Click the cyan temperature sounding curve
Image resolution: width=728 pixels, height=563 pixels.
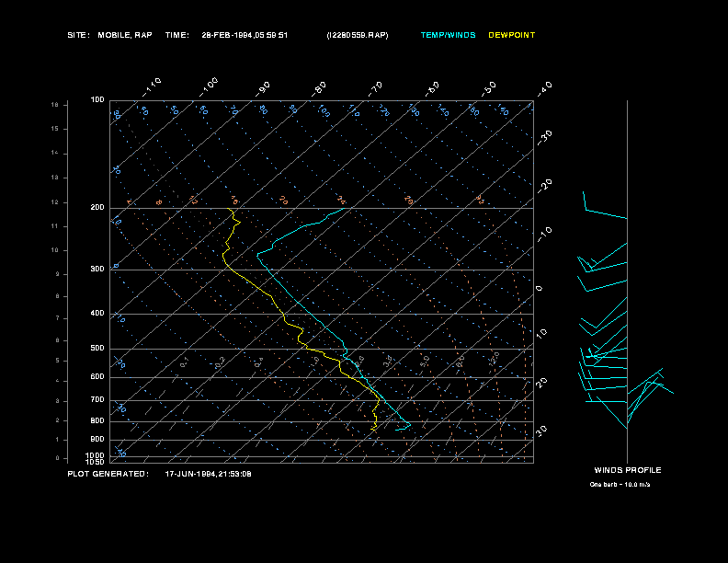click(x=311, y=314)
